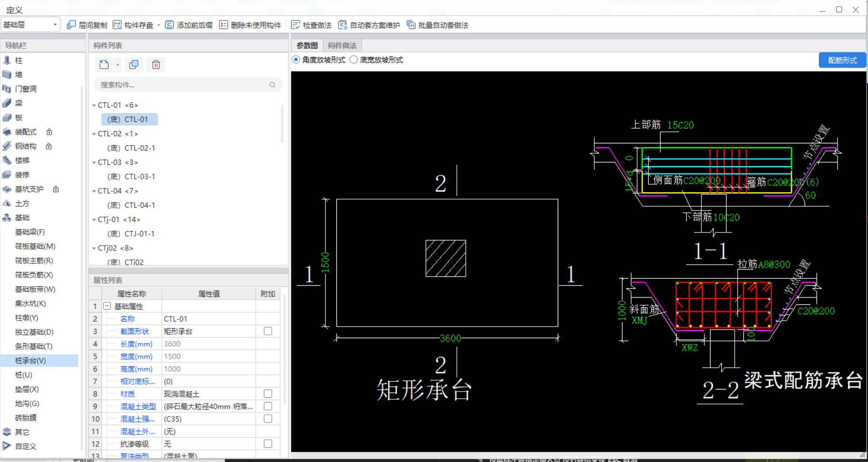Click the 添加前后缀 toolbar icon

point(169,25)
